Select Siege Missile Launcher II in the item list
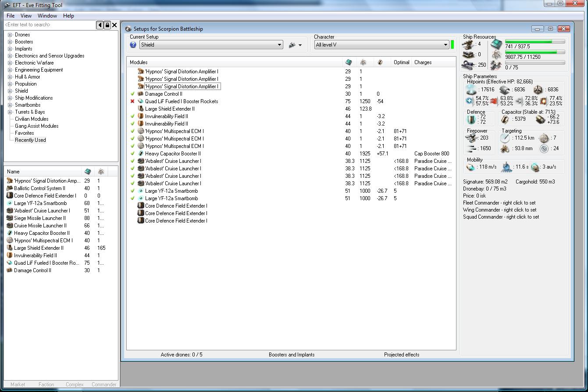This screenshot has height=392, width=588. coord(40,218)
